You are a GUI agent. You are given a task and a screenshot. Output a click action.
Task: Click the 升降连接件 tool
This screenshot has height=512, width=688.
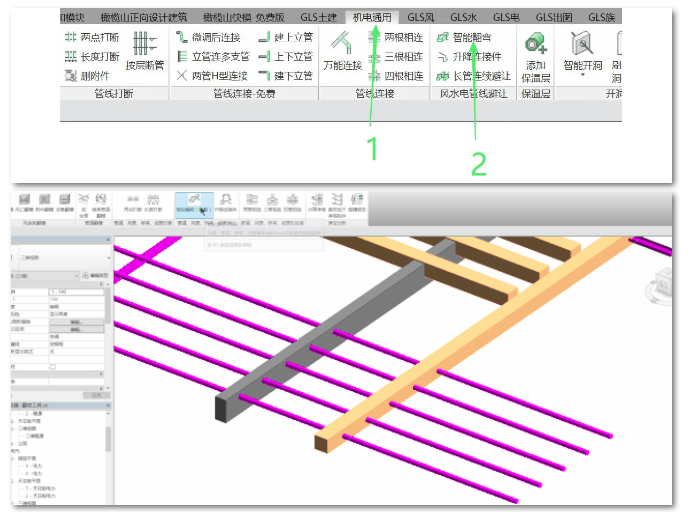(469, 56)
